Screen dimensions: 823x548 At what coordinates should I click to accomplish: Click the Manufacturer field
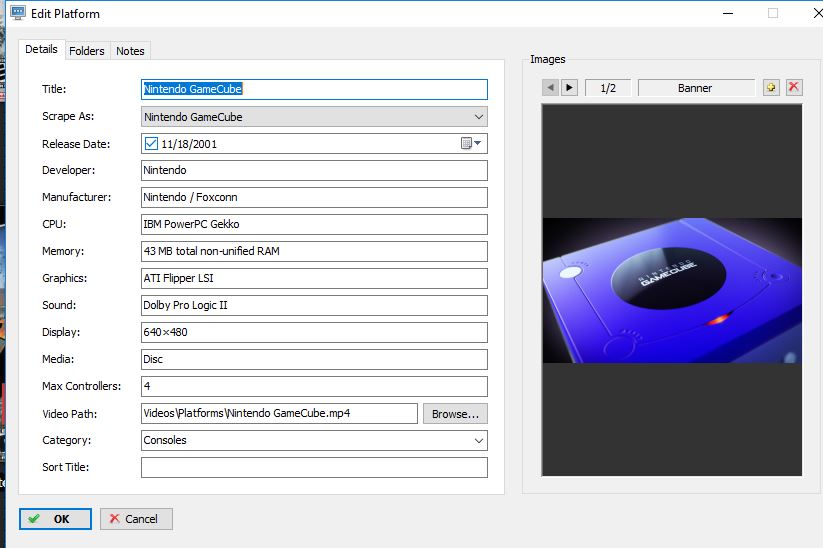tap(314, 197)
